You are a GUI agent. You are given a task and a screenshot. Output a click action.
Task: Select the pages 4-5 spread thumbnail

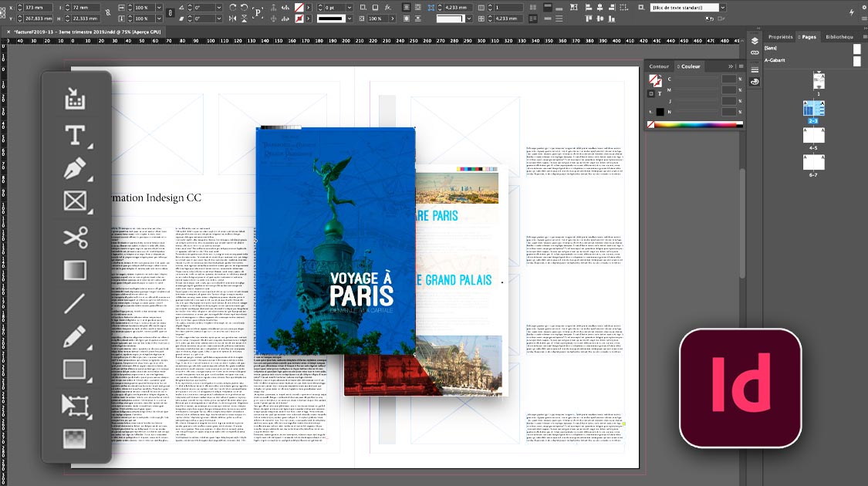[813, 136]
